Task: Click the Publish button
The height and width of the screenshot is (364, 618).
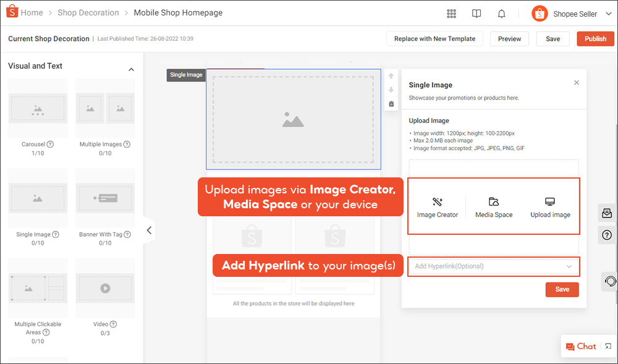Action: point(595,38)
